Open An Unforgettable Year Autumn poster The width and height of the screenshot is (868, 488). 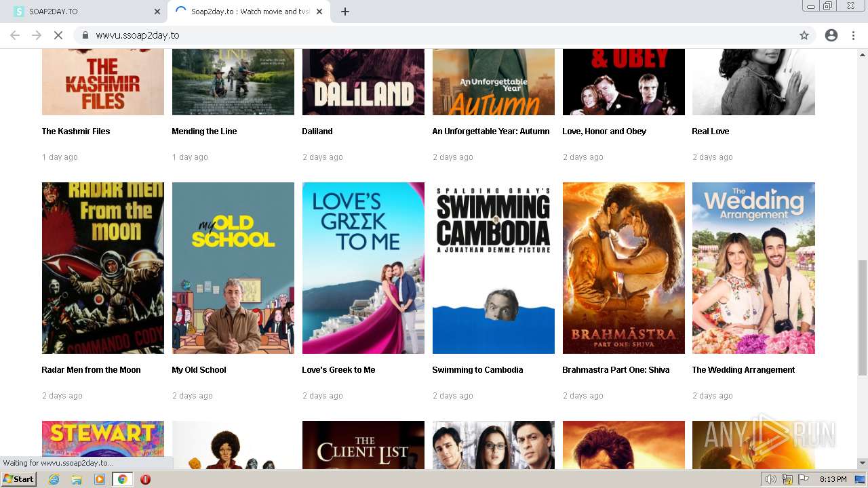click(x=494, y=82)
